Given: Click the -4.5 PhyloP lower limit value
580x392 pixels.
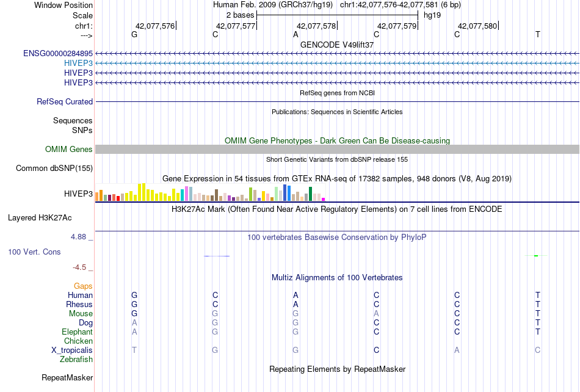Looking at the screenshot, I should tap(79, 267).
